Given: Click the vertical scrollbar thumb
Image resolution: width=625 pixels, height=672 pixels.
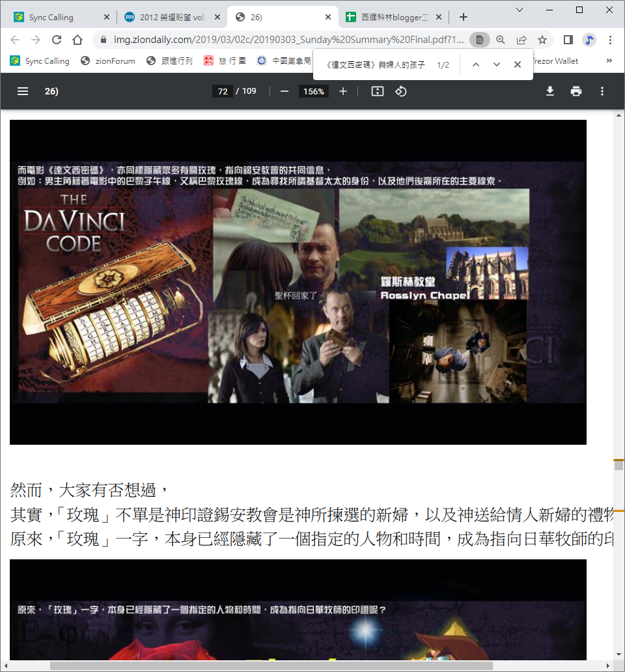Looking at the screenshot, I should coord(618,465).
